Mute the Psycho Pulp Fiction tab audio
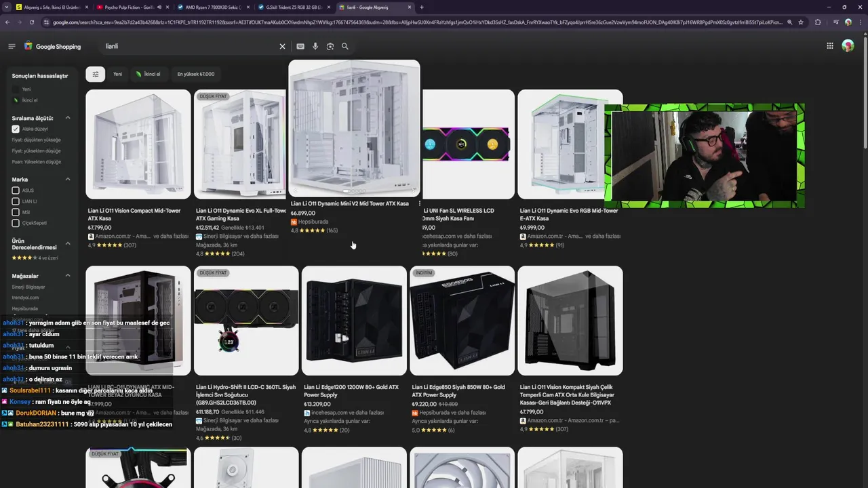868x488 pixels. click(159, 7)
